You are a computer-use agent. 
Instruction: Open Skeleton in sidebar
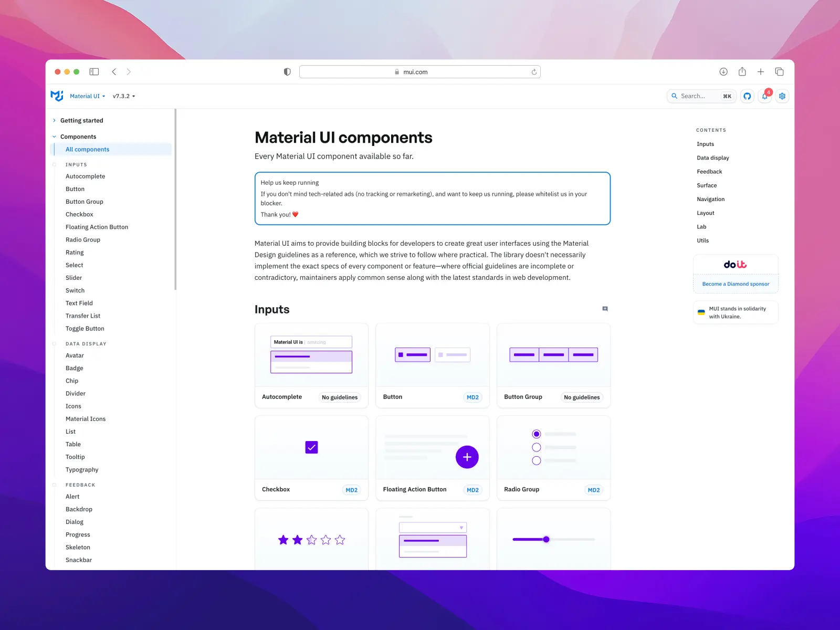pyautogui.click(x=78, y=548)
